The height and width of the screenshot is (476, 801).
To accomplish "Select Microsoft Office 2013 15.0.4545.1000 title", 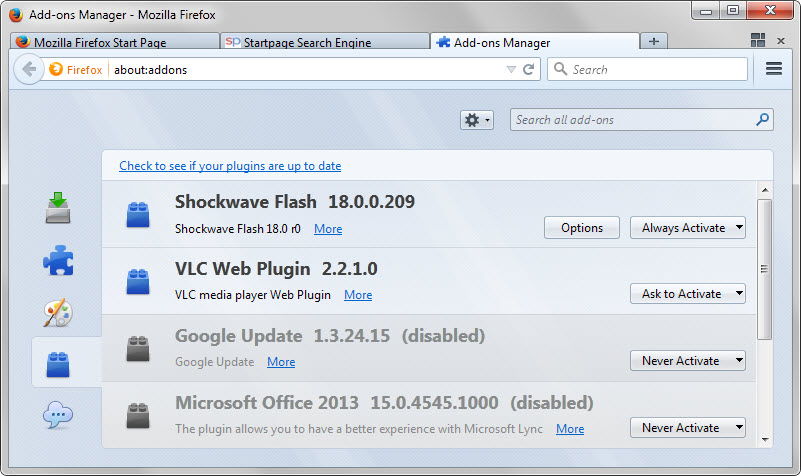I will [x=337, y=402].
